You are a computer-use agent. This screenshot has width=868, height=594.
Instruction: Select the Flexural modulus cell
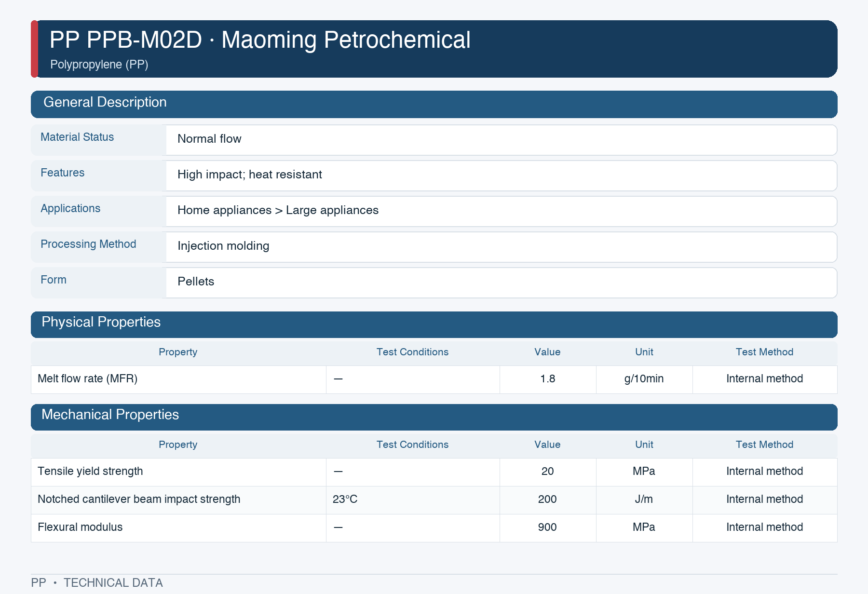click(x=178, y=528)
